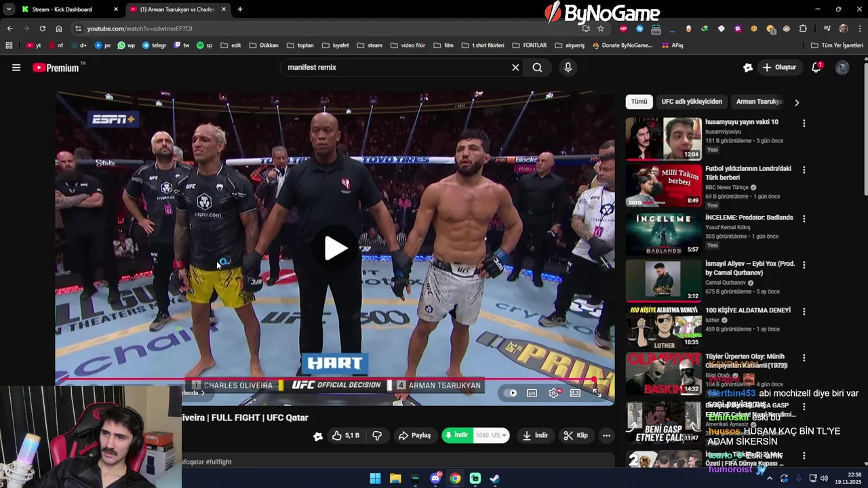Open the 't shirt fikirleri' bookmarks folder

[483, 45]
